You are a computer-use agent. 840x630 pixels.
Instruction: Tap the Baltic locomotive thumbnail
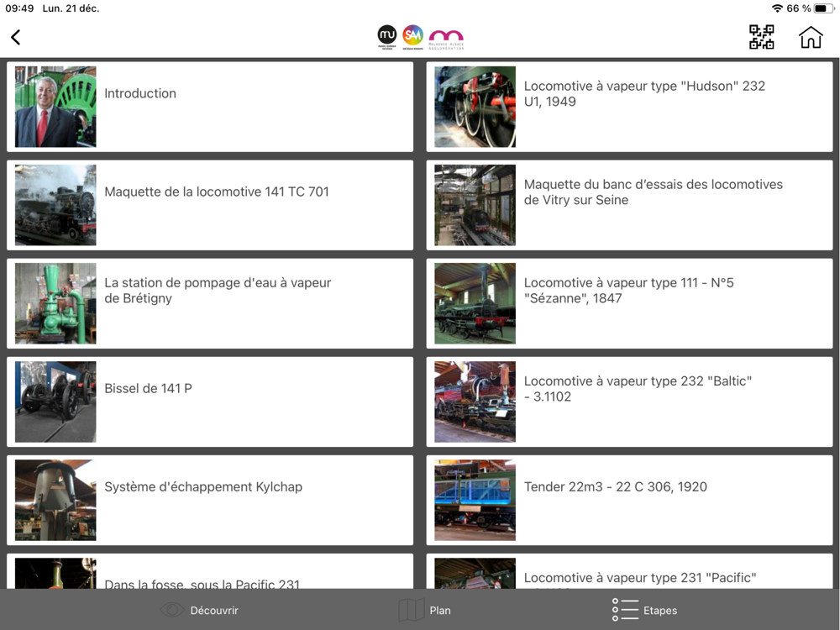click(x=475, y=402)
